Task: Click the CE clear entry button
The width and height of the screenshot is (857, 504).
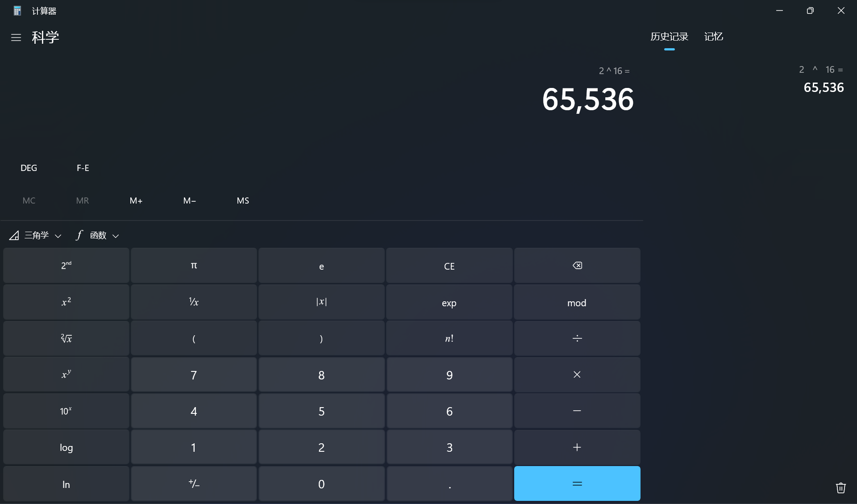Action: tap(449, 266)
